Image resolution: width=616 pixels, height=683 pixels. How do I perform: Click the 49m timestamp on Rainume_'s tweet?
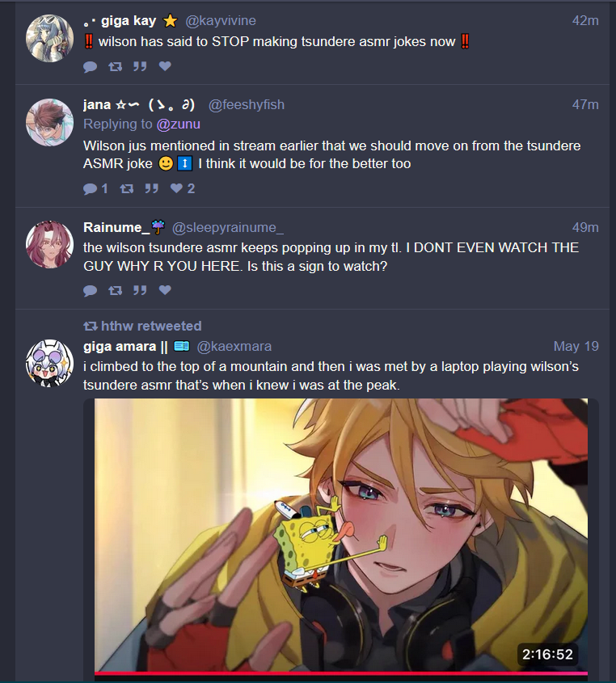click(x=585, y=227)
